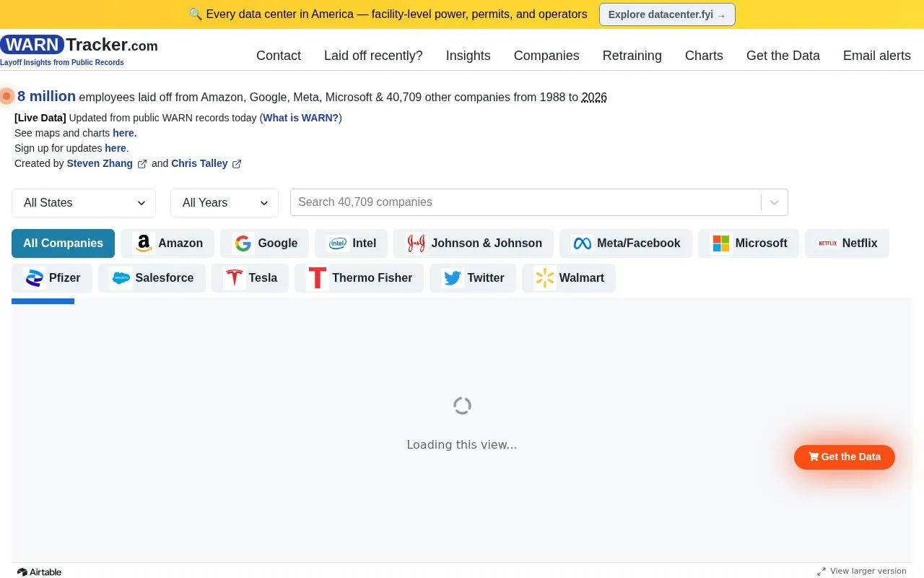Open the Charts menu item
The image size is (924, 578).
pos(704,56)
